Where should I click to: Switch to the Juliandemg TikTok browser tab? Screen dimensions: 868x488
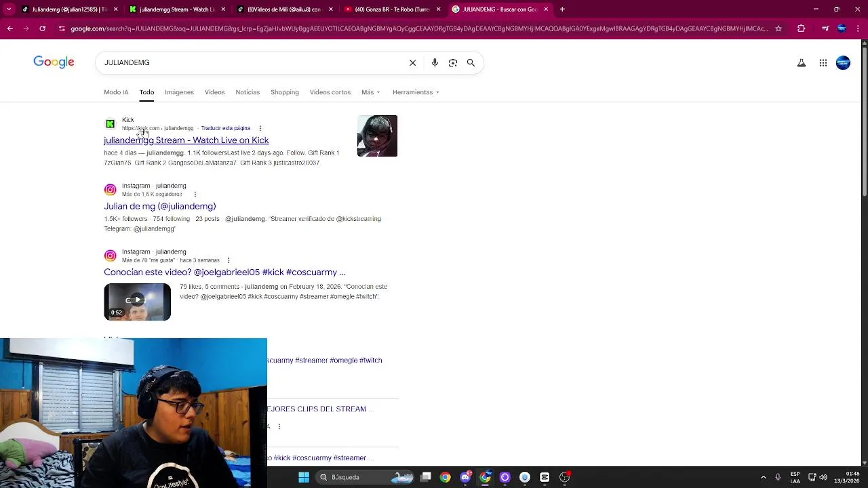click(68, 9)
